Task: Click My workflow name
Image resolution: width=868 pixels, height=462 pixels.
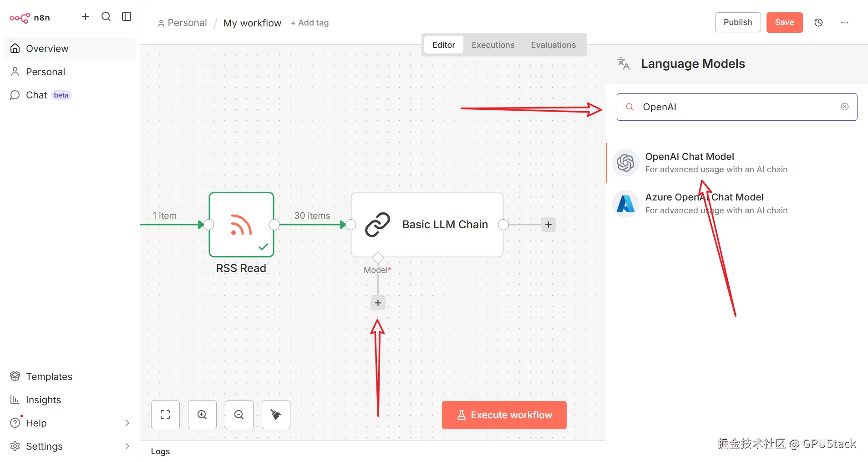Action: [252, 23]
